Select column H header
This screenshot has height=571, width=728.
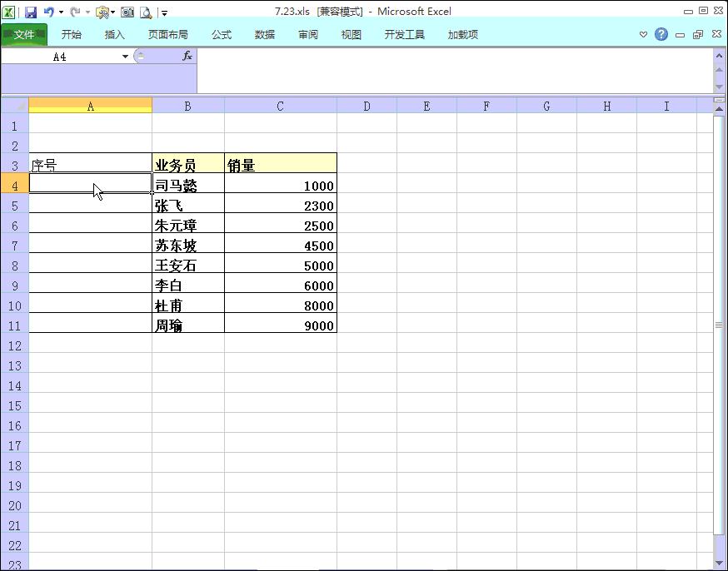(607, 106)
